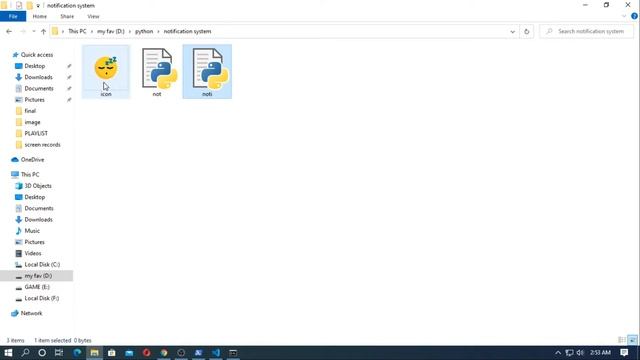Open command prompt window from taskbar
This screenshot has width=640, height=360.
pyautogui.click(x=233, y=353)
